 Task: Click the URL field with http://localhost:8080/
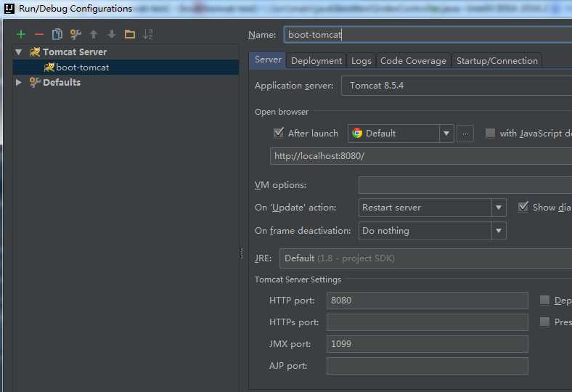[421, 156]
